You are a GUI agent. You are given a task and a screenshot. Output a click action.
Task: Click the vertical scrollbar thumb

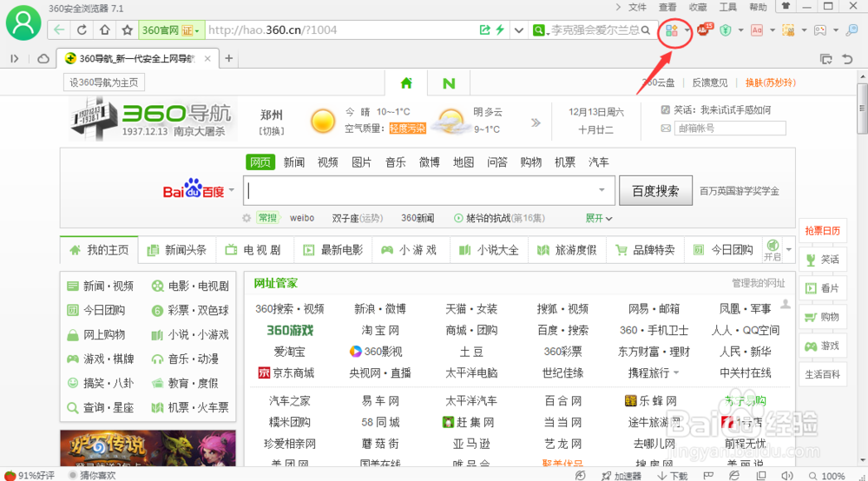(862, 109)
